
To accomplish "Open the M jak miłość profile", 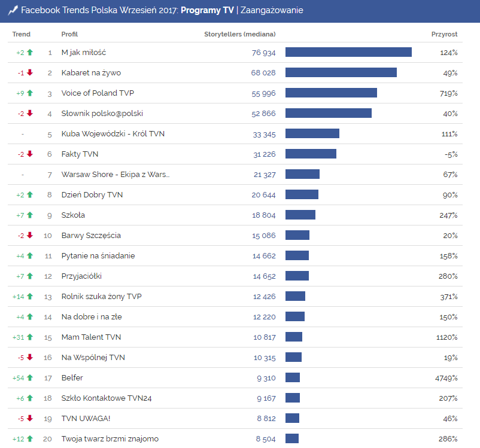I will [x=84, y=52].
